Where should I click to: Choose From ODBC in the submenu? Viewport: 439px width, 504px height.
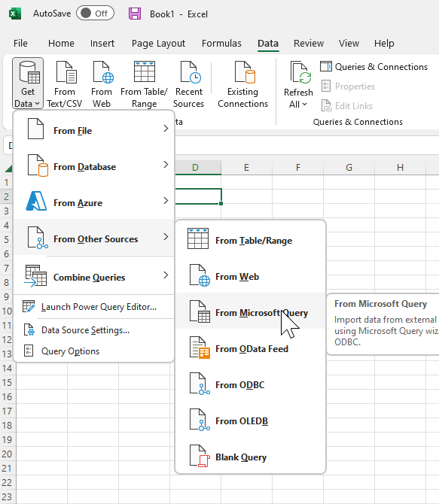pyautogui.click(x=251, y=384)
